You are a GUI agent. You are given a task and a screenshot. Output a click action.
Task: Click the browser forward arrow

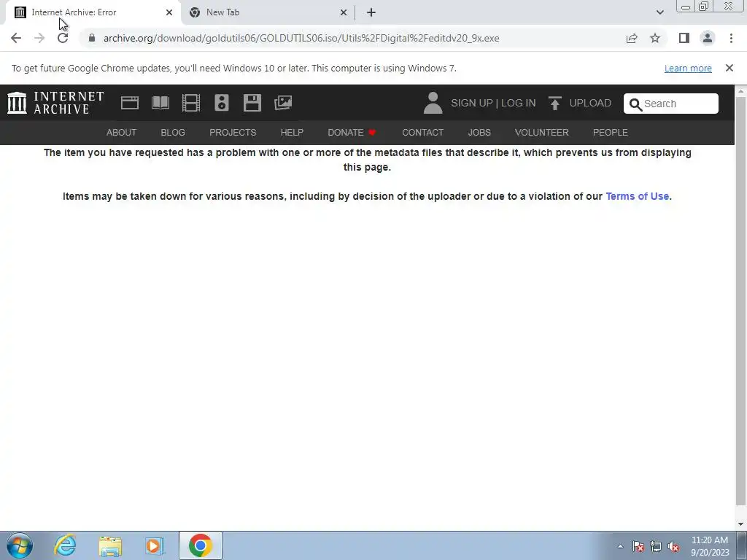click(x=39, y=38)
